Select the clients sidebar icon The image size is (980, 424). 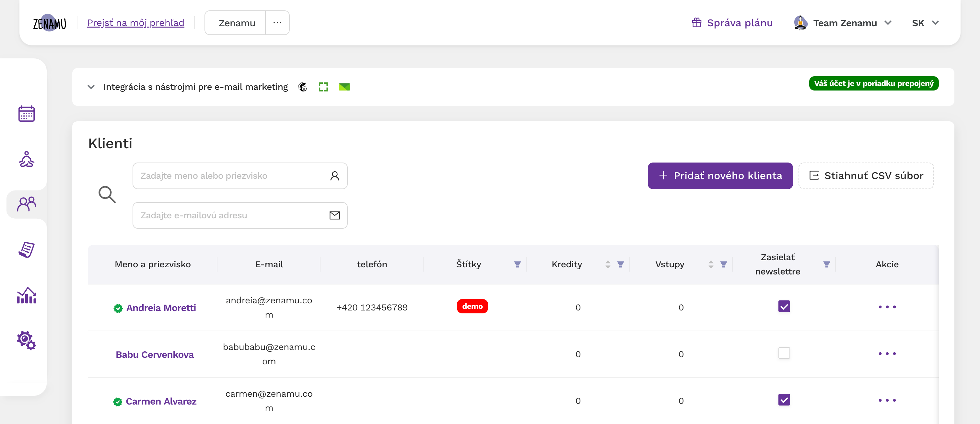click(x=27, y=204)
